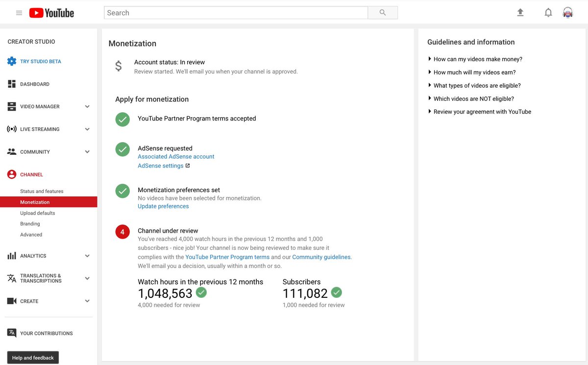The height and width of the screenshot is (365, 588).
Task: Click the Analytics bar chart icon
Action: [12, 256]
